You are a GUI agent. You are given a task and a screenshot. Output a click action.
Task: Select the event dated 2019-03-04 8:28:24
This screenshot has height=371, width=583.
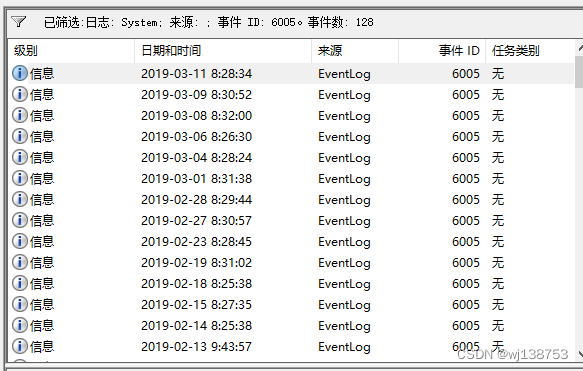click(x=291, y=157)
